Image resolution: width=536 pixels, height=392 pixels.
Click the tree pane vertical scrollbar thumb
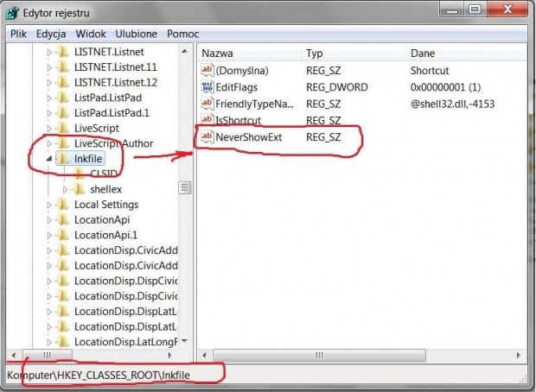point(185,187)
